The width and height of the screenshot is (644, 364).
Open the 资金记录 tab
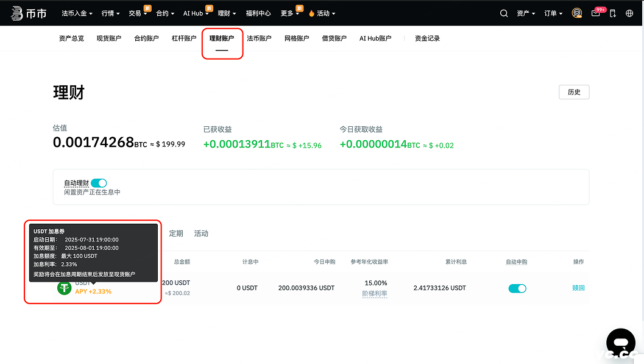(x=427, y=38)
